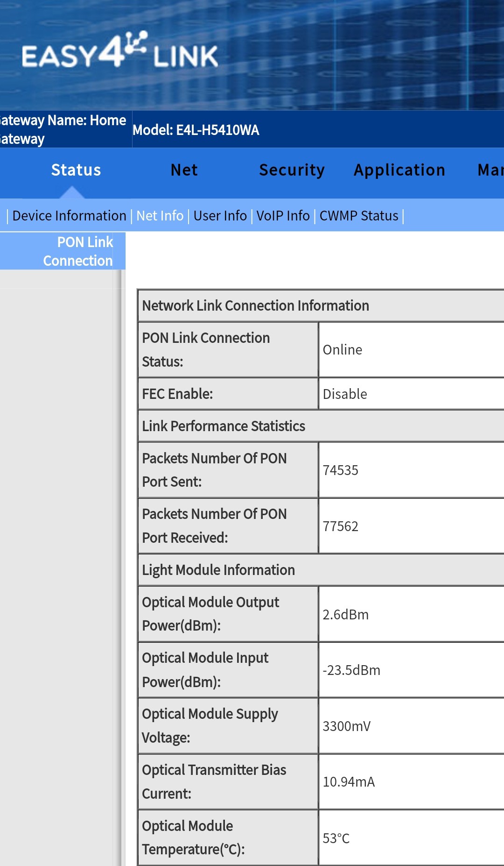Image resolution: width=504 pixels, height=866 pixels.
Task: Click the Online status value
Action: [x=342, y=350]
